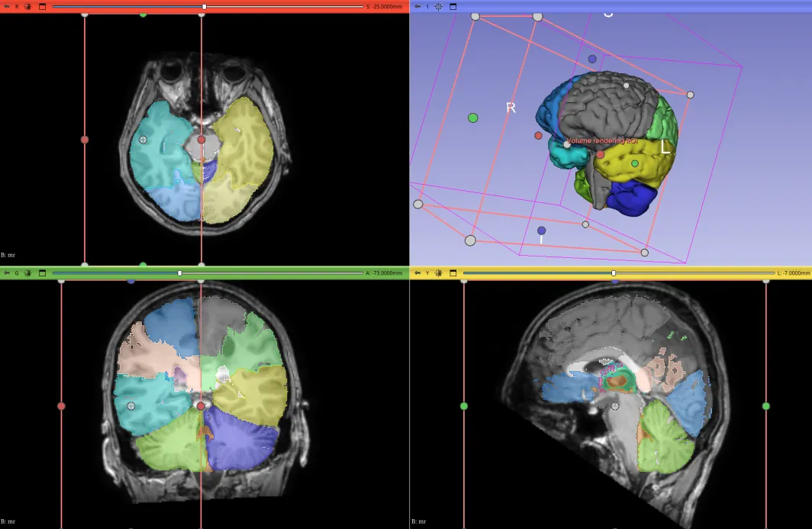Center the 3D view via the crosshair icon
Viewport: 812px width, 529px height.
(x=438, y=6)
